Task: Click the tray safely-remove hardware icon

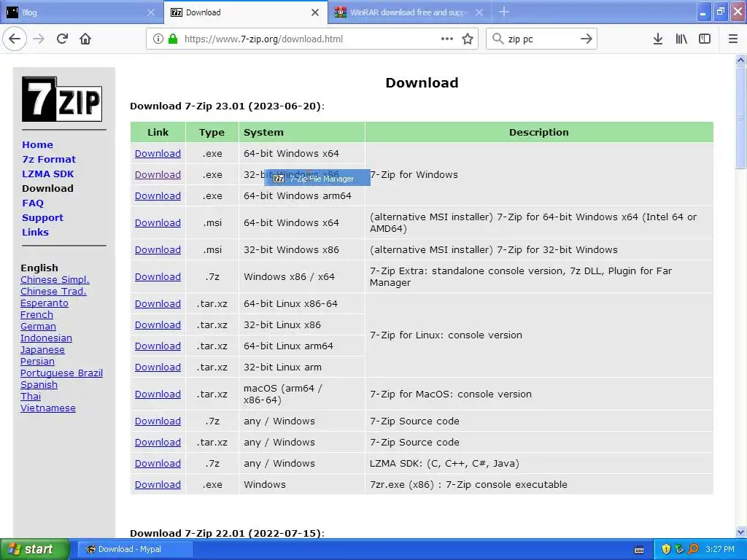Action: [x=680, y=549]
